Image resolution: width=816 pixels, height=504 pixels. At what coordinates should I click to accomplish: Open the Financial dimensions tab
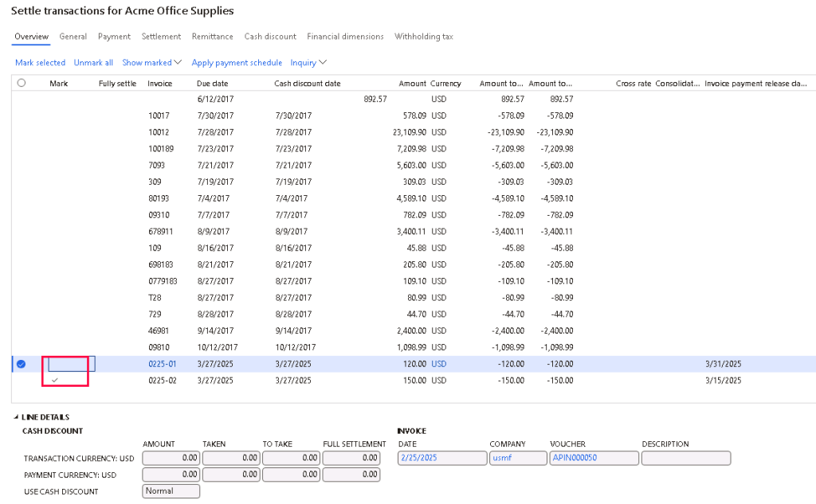pos(345,37)
